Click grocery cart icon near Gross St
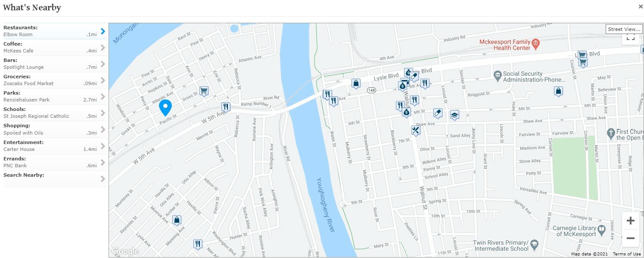644x258 pixels. pyautogui.click(x=204, y=91)
